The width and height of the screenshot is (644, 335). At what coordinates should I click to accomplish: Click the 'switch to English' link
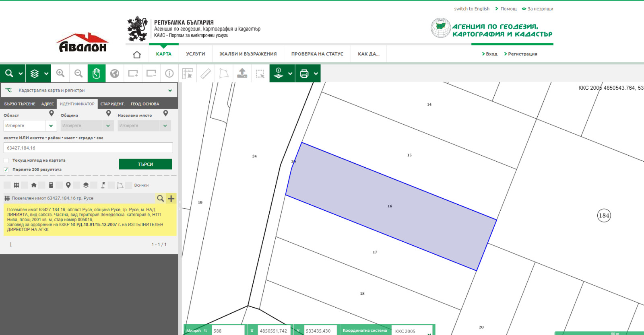471,9
